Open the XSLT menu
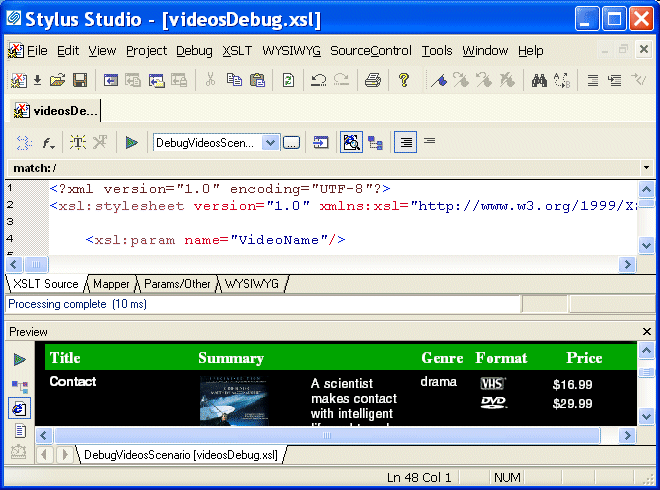660x490 pixels. click(237, 51)
